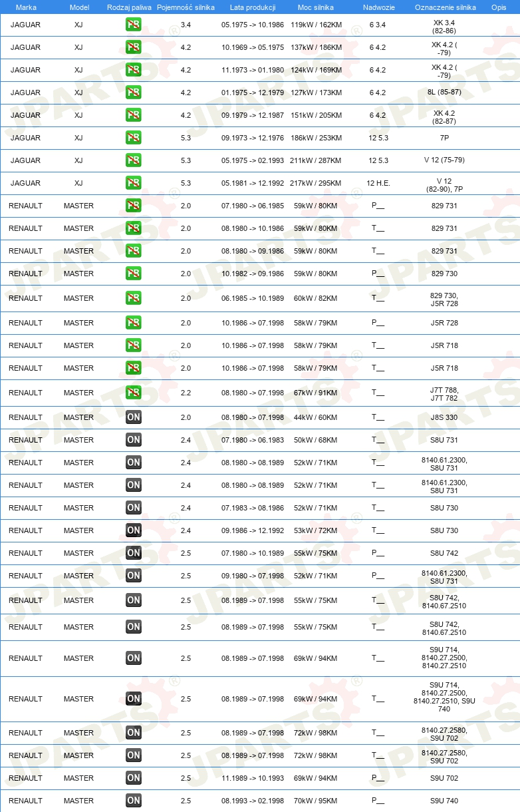Click petrol icon in Master 08.1980 -> 10.1986 row
This screenshot has width=520, height=812.
[x=134, y=228]
